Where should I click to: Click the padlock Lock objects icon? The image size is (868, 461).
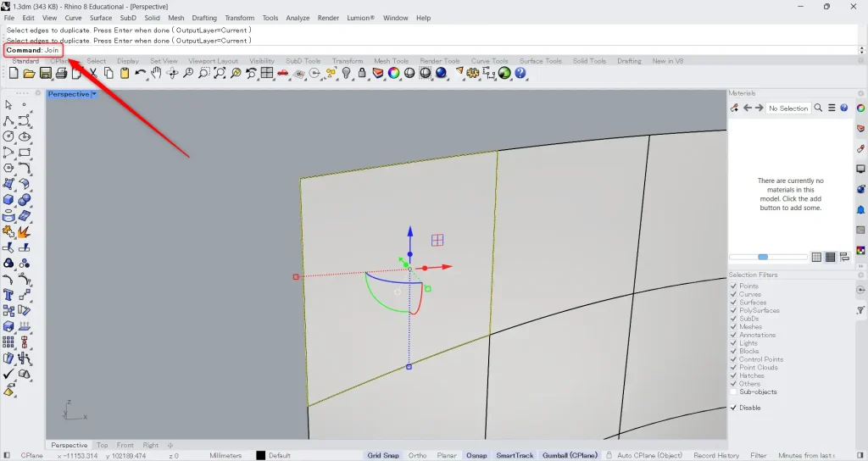tap(362, 73)
